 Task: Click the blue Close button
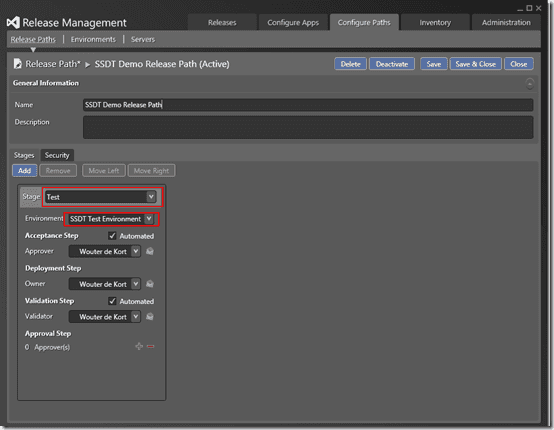[x=518, y=64]
